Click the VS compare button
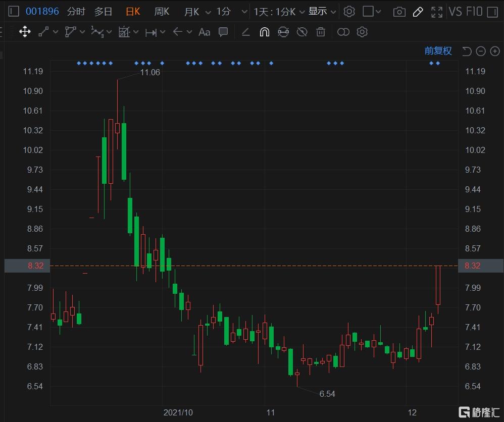Image resolution: width=504 pixels, height=422 pixels. point(455,12)
